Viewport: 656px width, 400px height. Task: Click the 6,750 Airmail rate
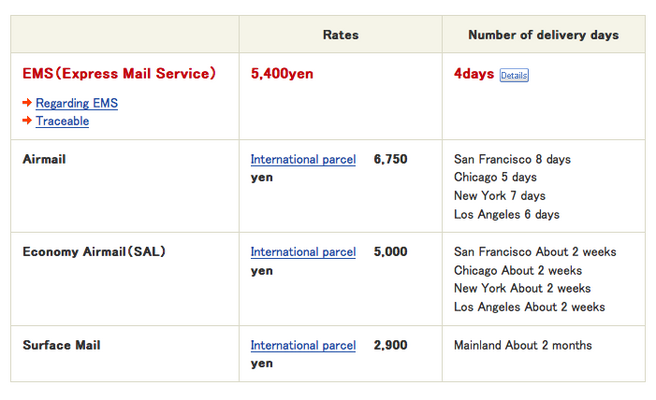click(390, 159)
